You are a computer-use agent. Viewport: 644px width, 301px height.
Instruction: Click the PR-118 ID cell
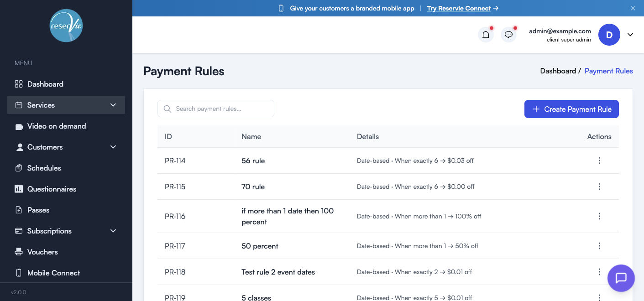(x=175, y=272)
